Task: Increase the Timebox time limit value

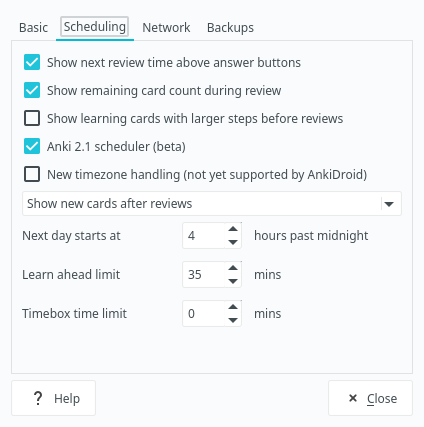Action: click(x=233, y=307)
